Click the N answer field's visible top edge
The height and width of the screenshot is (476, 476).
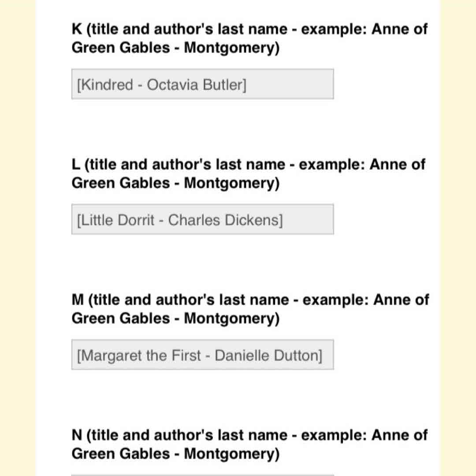[x=203, y=475]
